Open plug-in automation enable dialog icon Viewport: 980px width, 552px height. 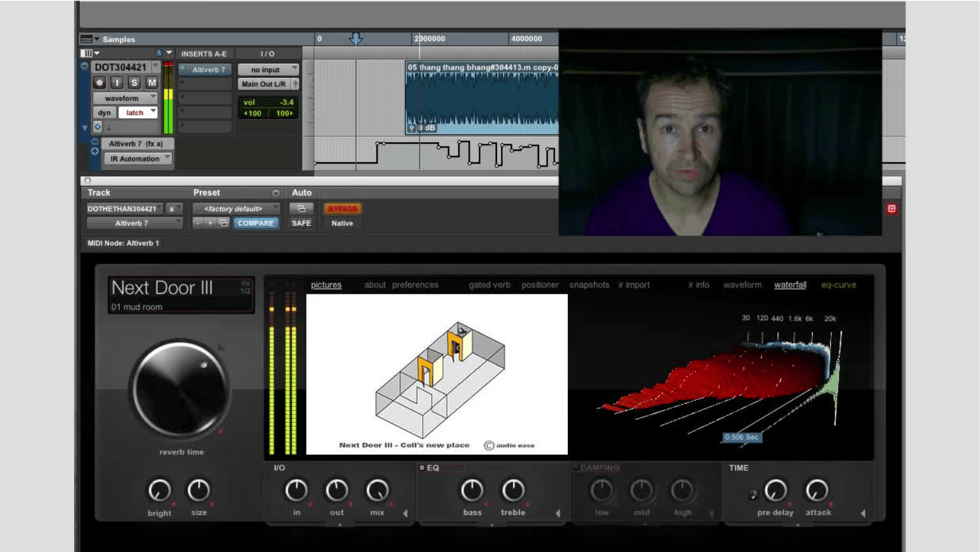(301, 209)
